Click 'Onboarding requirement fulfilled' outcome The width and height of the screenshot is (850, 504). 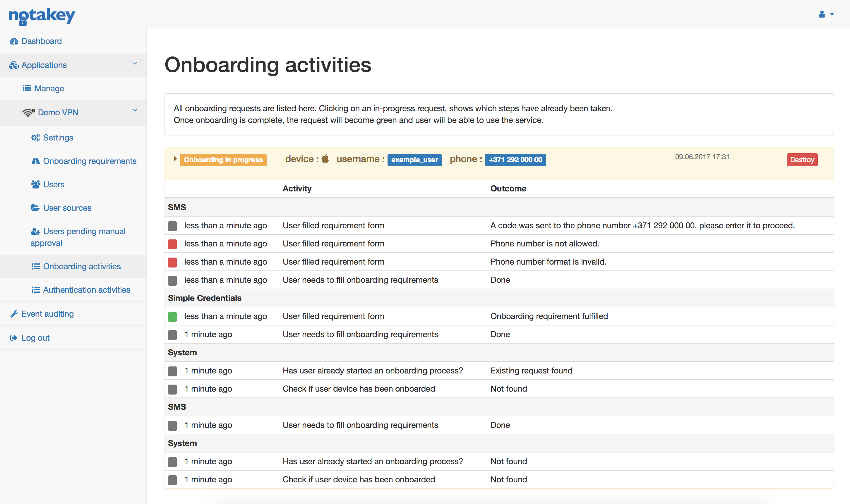point(549,316)
